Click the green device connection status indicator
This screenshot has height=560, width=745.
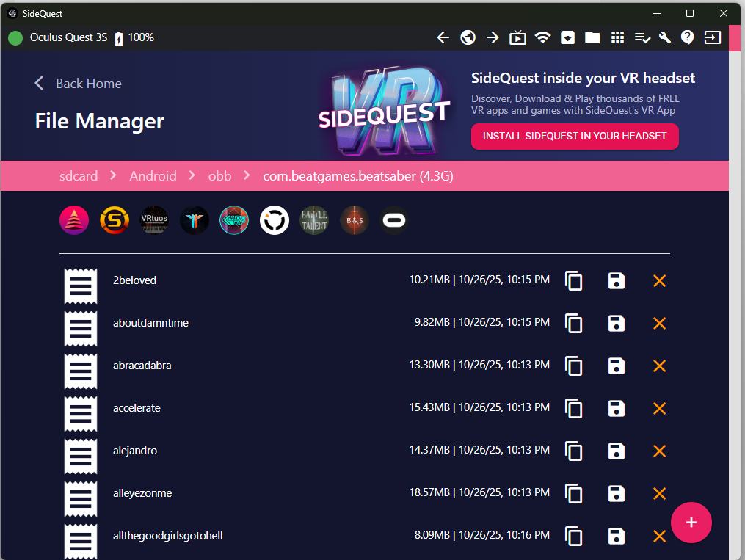[x=15, y=38]
